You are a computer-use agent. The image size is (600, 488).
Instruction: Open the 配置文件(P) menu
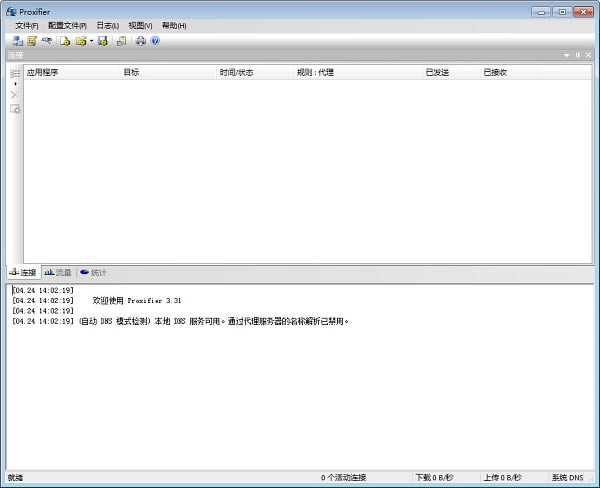tap(67, 26)
